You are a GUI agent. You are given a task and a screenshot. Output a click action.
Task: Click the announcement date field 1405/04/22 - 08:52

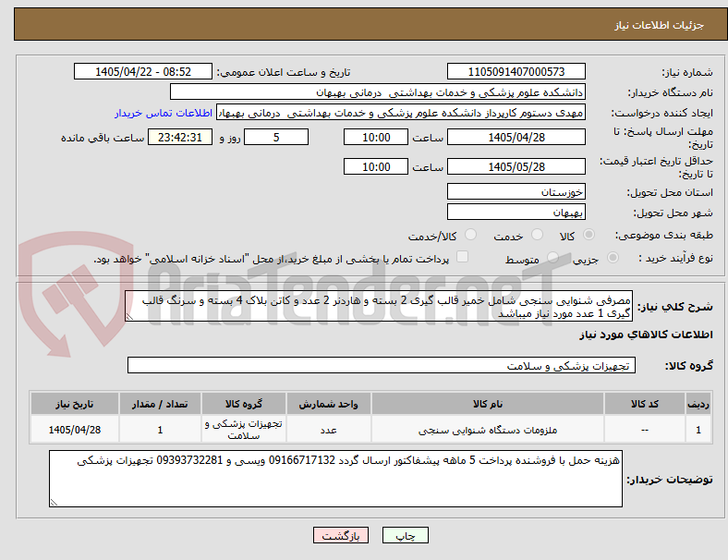143,72
